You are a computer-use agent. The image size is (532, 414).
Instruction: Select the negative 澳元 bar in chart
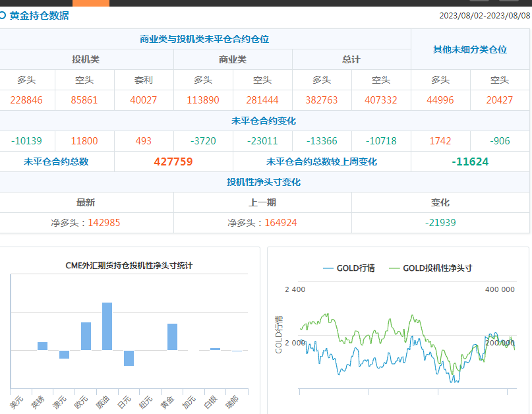64,355
